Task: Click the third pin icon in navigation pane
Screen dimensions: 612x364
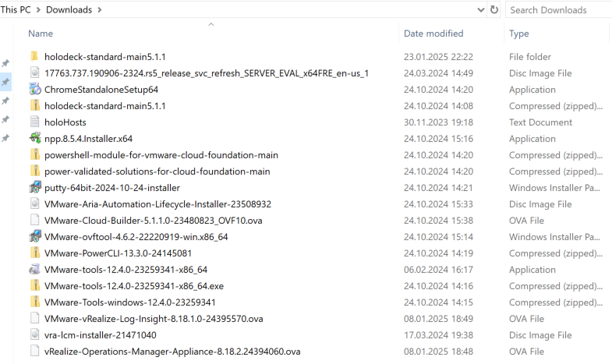Action: click(x=5, y=101)
